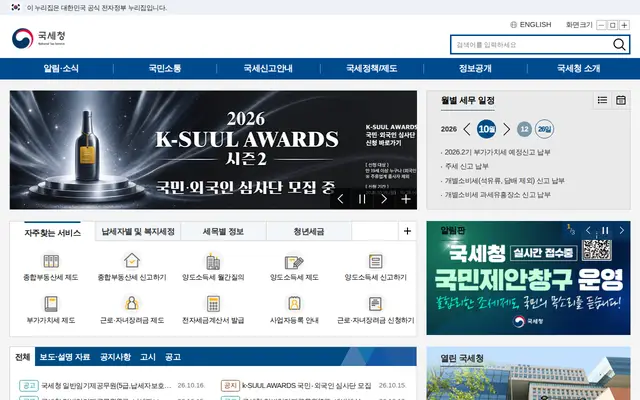Pause the main banner slideshow
This screenshot has width=640, height=400.
(362, 199)
